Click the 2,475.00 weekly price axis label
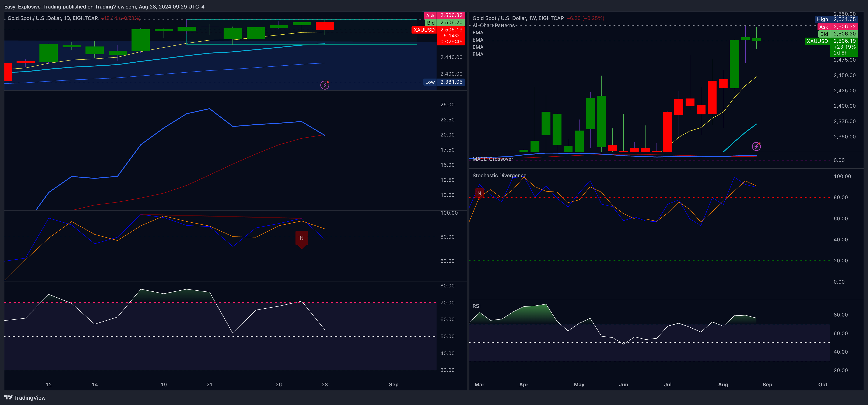This screenshot has width=868, height=405. pos(844,60)
